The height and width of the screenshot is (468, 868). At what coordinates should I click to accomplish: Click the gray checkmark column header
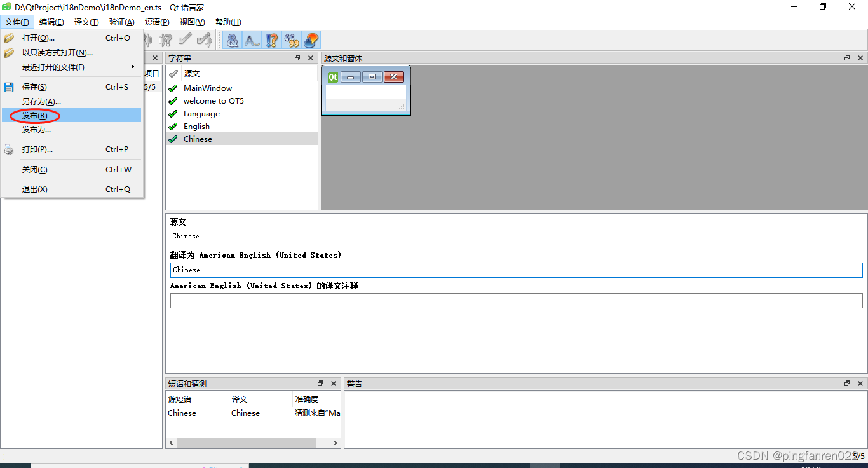[173, 74]
